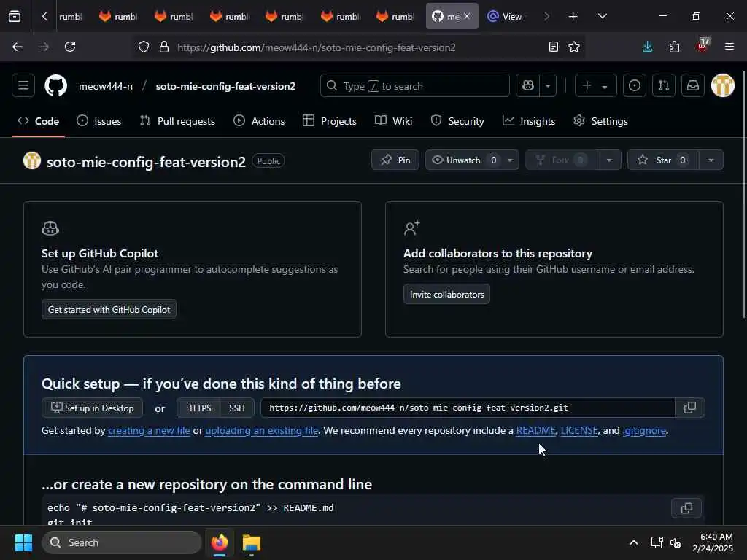
Task: Click Windows taskbar Search box
Action: pos(122,542)
